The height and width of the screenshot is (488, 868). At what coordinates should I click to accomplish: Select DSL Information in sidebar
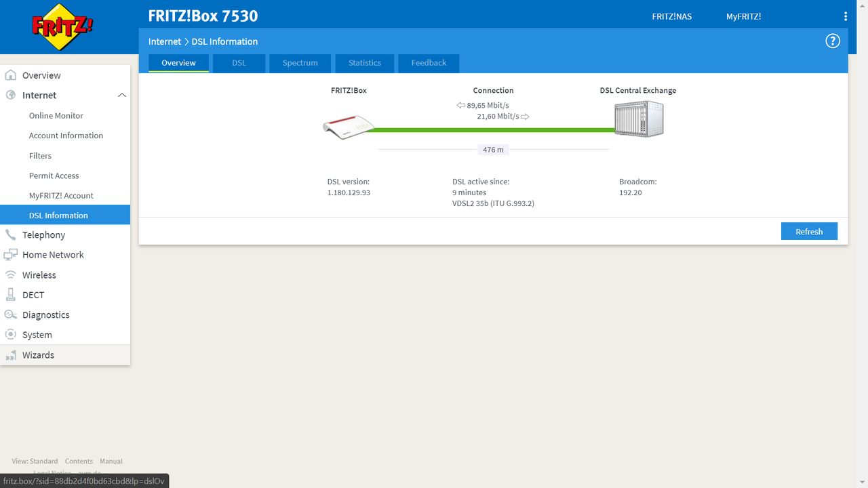pyautogui.click(x=65, y=215)
